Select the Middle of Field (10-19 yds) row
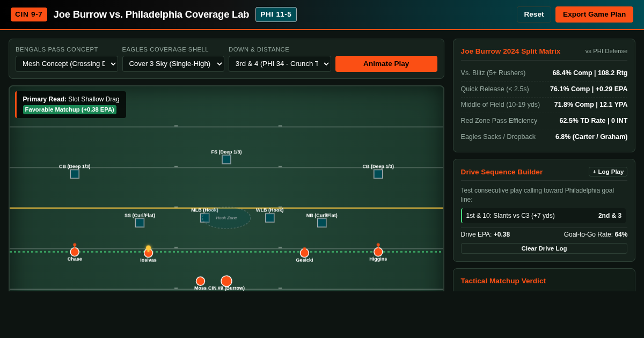 [544, 105]
